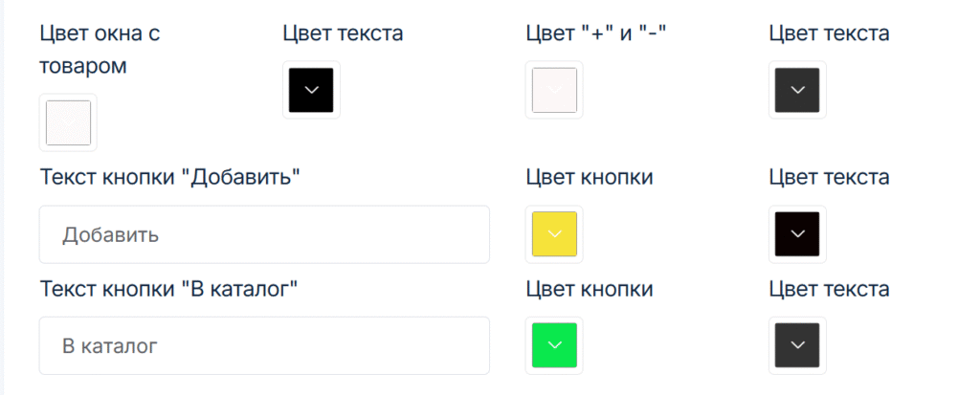Open the 'Цвет "+" и "-"' color picker
This screenshot has height=395, width=980.
click(x=554, y=90)
